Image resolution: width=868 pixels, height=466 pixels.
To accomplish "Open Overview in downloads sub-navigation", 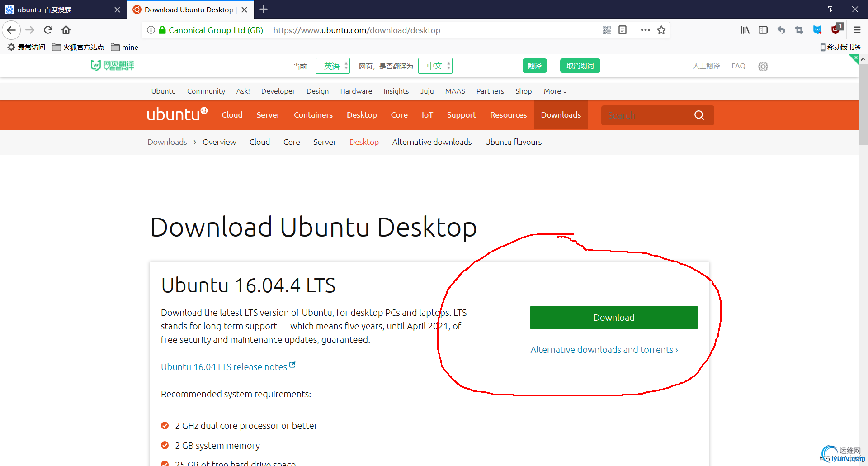I will 219,142.
